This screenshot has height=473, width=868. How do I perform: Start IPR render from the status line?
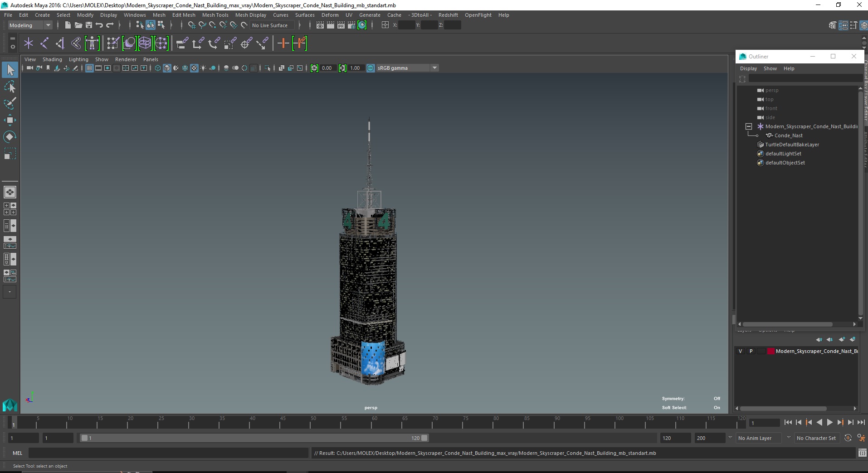(x=341, y=25)
